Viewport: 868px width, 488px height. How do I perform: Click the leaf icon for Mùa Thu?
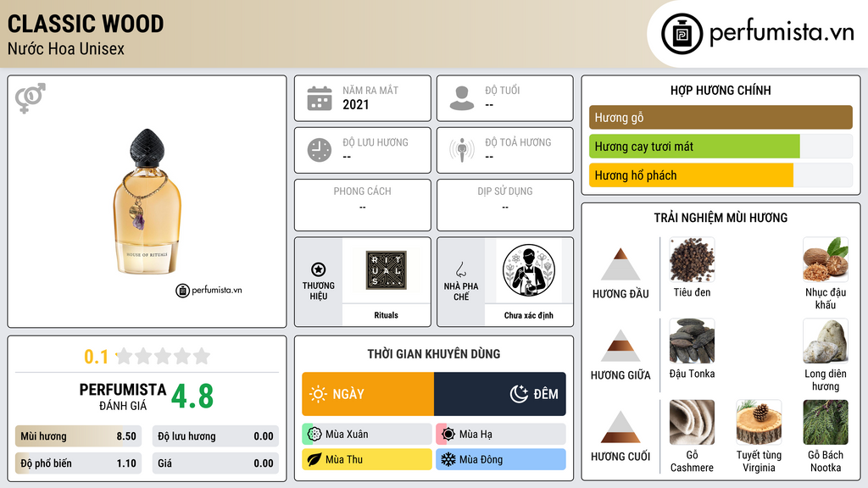314,459
